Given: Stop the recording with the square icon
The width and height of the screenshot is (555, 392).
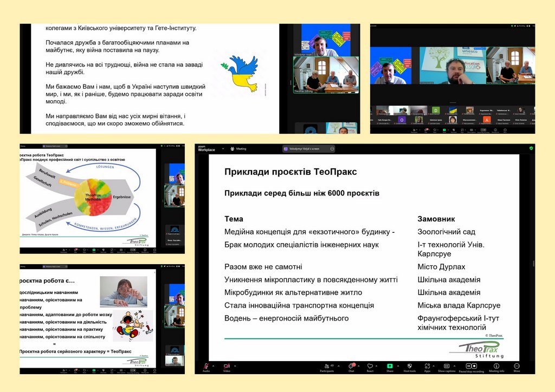Looking at the screenshot, I should (474, 366).
